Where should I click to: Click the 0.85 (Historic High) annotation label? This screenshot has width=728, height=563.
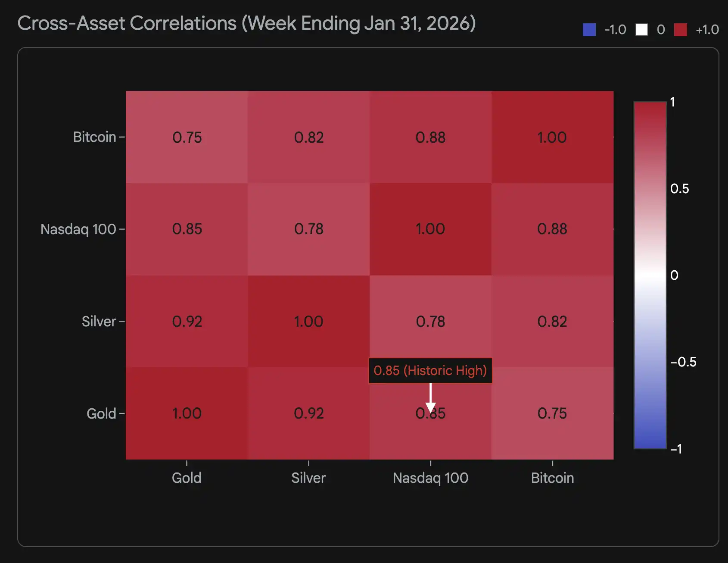coord(430,370)
